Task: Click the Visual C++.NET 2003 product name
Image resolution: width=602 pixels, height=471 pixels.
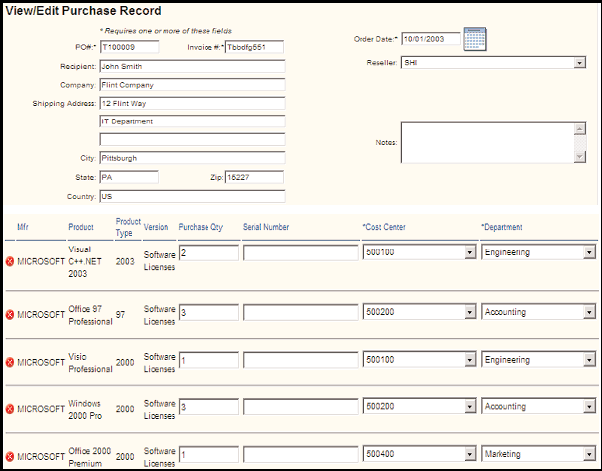Action: 85,261
